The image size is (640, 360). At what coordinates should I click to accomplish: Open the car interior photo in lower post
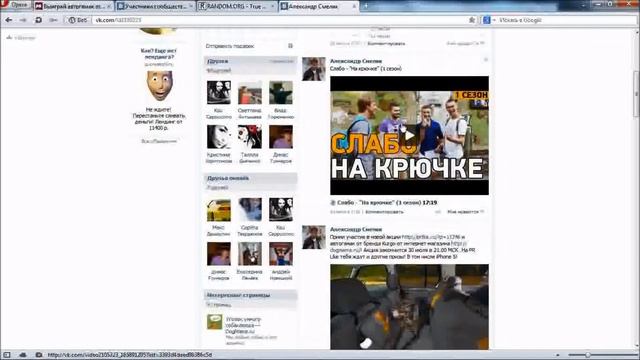[409, 307]
